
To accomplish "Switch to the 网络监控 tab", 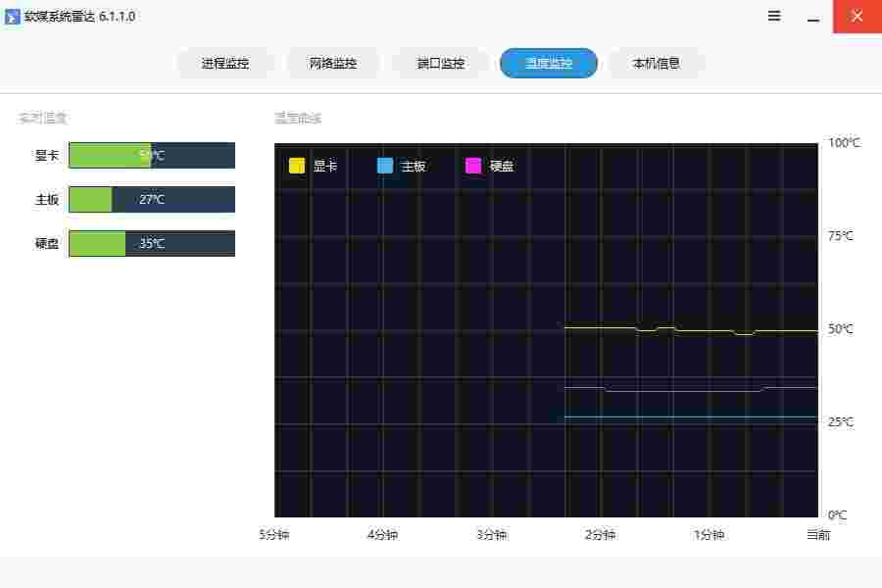I will [333, 63].
